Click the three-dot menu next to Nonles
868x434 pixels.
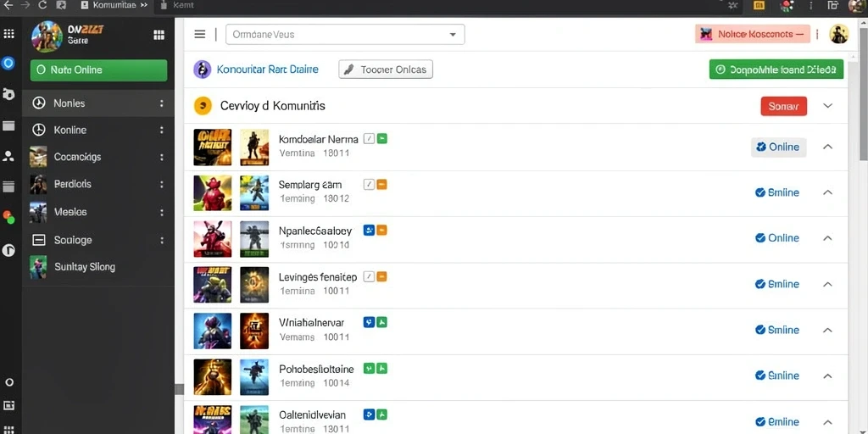162,103
